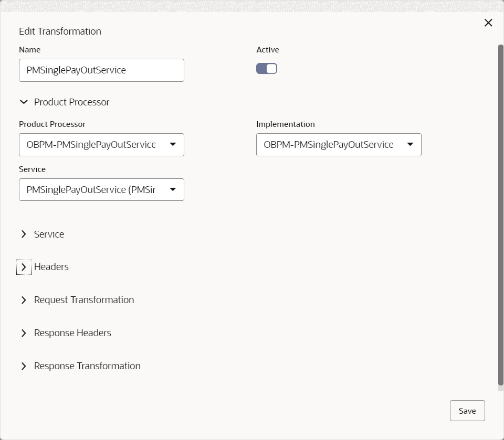Click the Response Transformation section label
Screen dimensions: 504x440
(87, 366)
